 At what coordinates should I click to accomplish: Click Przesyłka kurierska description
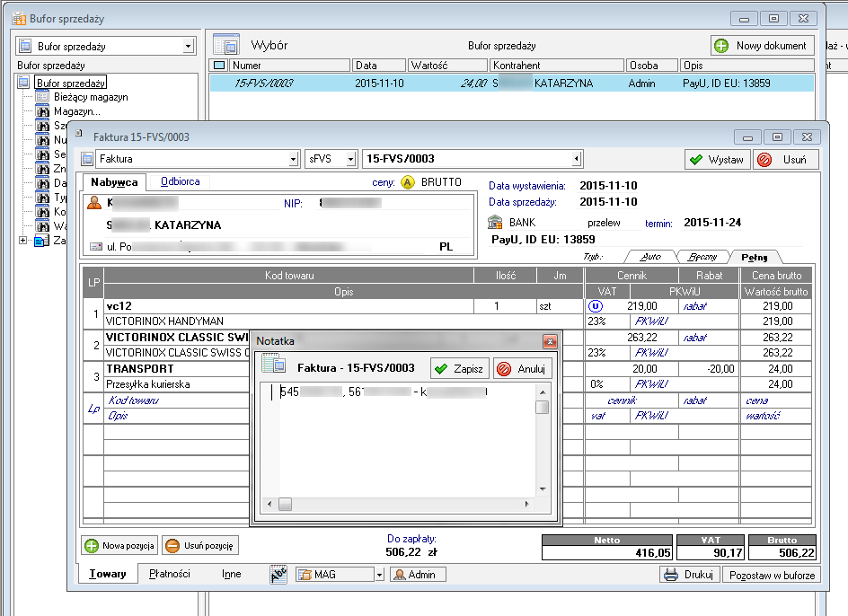[x=147, y=384]
